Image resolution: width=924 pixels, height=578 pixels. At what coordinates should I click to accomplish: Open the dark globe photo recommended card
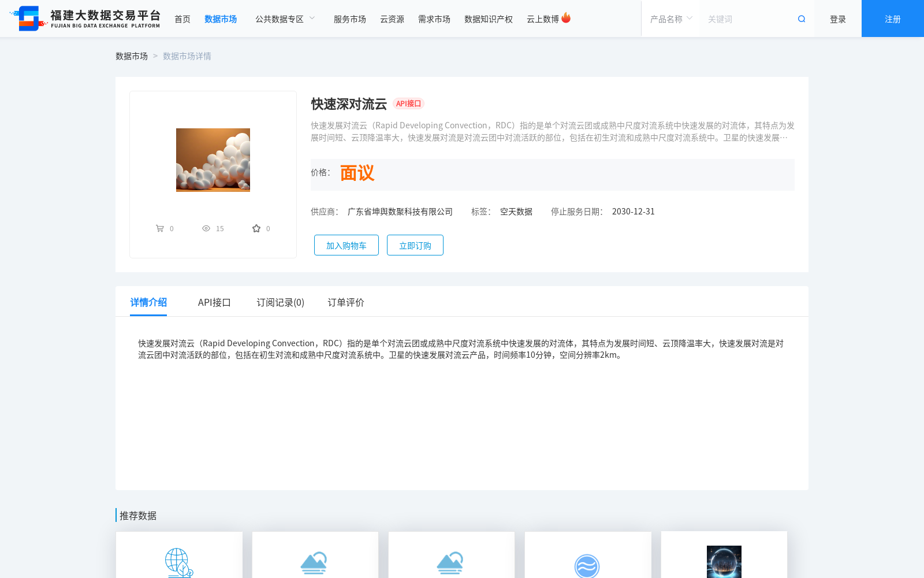724,555
